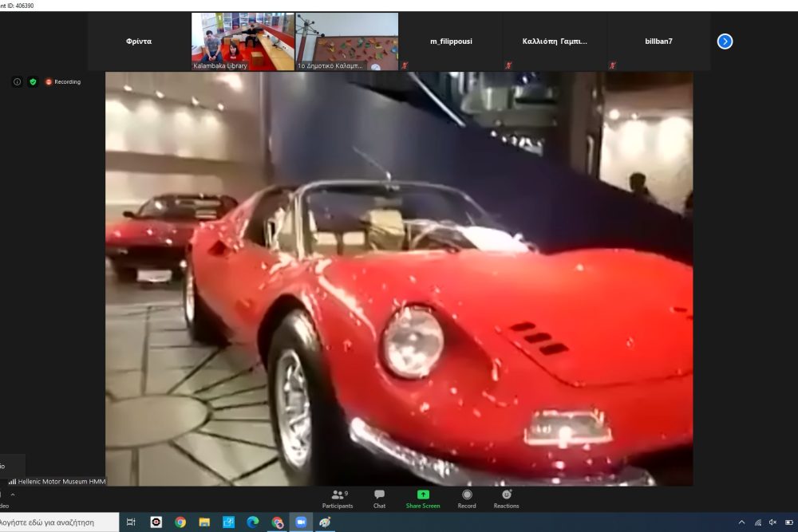This screenshot has width=798, height=532.
Task: Show hidden icons in the system tray
Action: 741,522
